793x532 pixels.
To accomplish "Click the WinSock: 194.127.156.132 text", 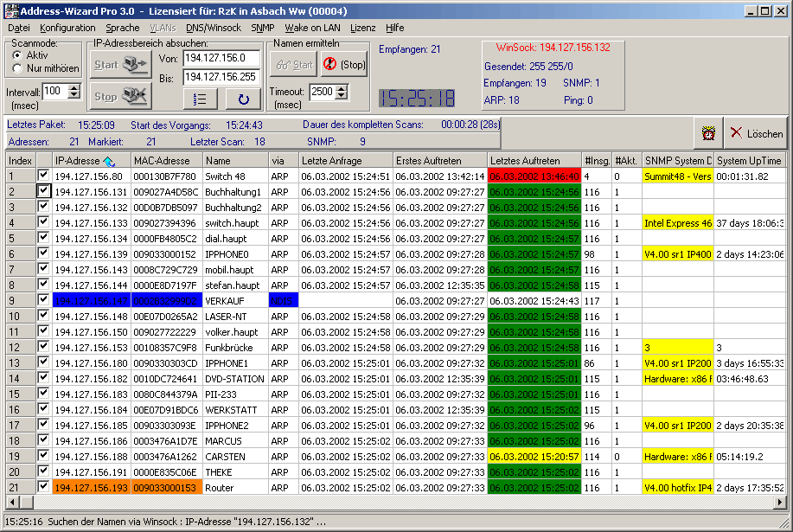I will click(x=553, y=48).
